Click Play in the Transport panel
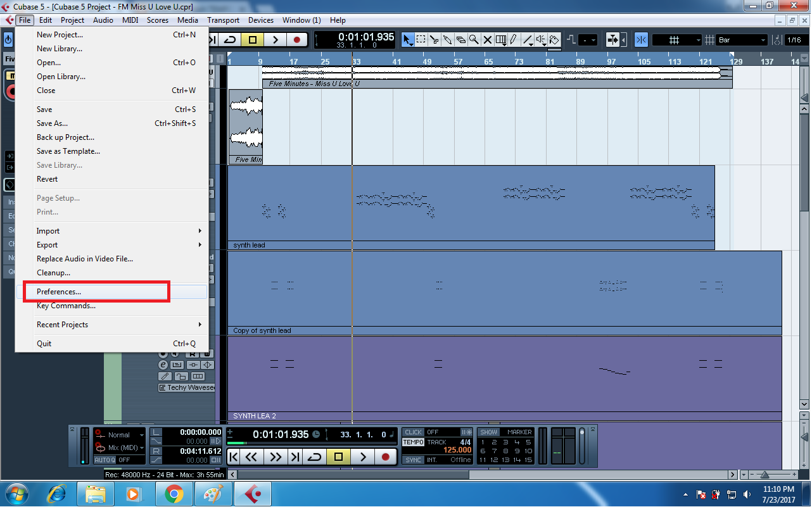 [x=362, y=456]
